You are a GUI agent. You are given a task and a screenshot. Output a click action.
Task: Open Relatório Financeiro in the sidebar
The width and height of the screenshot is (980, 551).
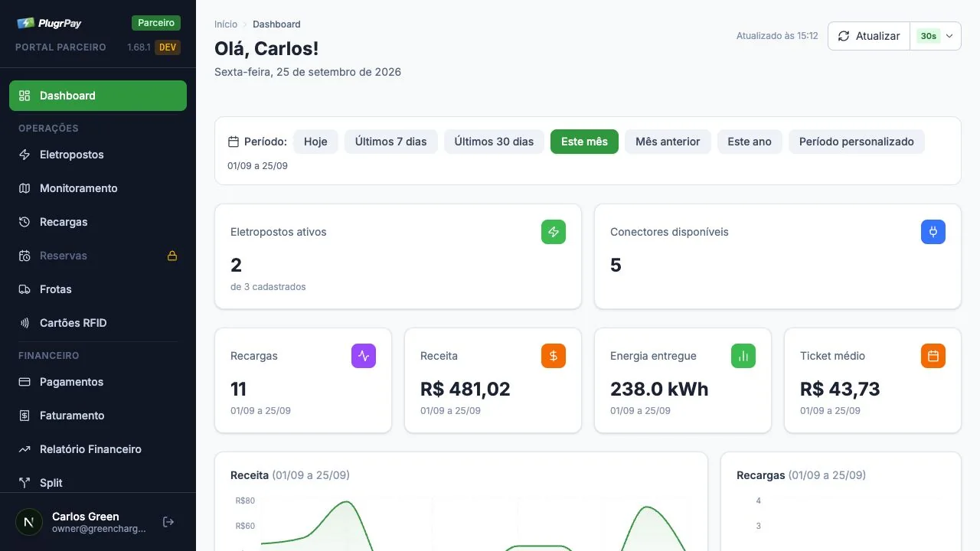point(98,449)
